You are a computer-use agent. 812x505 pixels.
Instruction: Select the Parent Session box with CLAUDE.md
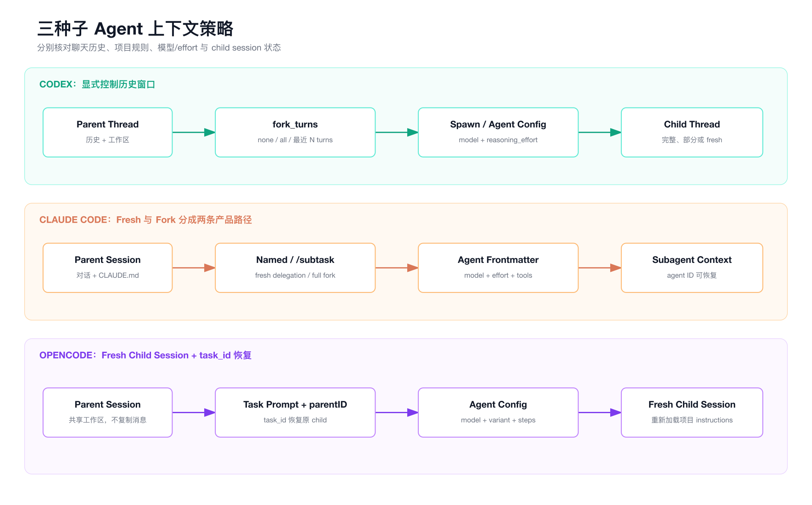pos(108,268)
